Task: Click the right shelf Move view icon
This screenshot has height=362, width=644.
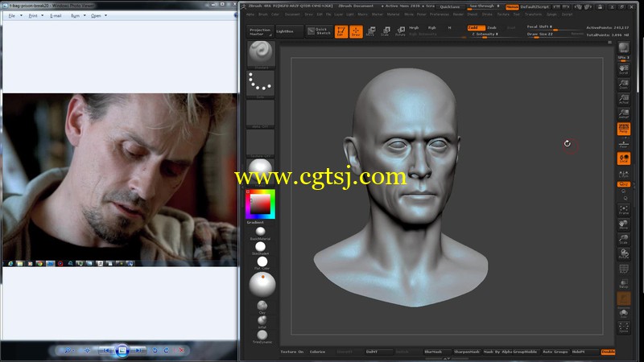Action: click(623, 224)
